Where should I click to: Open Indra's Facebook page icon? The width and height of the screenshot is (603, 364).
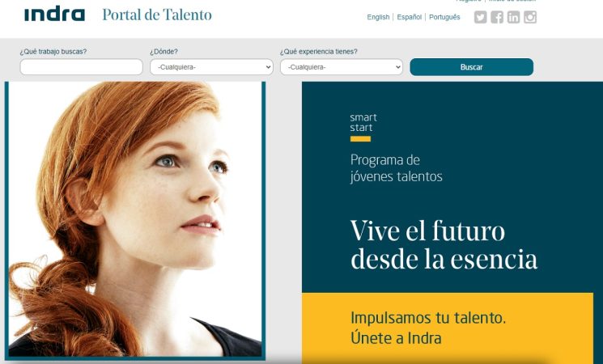(x=497, y=17)
